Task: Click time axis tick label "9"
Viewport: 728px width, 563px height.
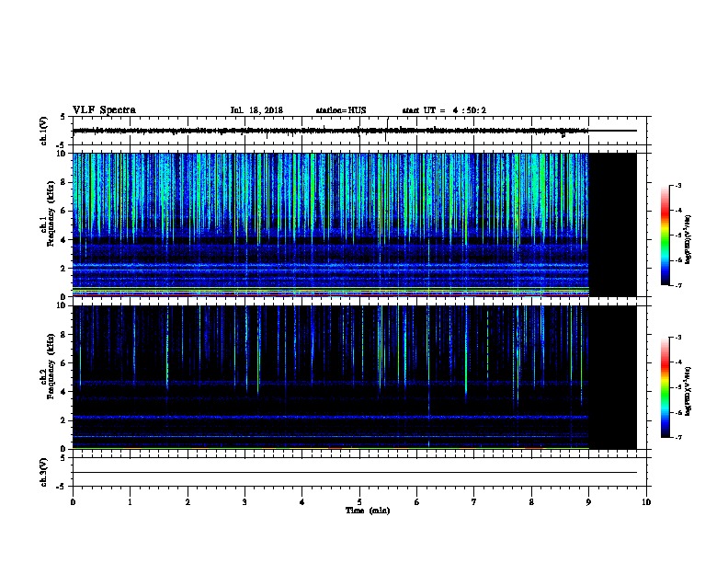Action: coord(588,502)
